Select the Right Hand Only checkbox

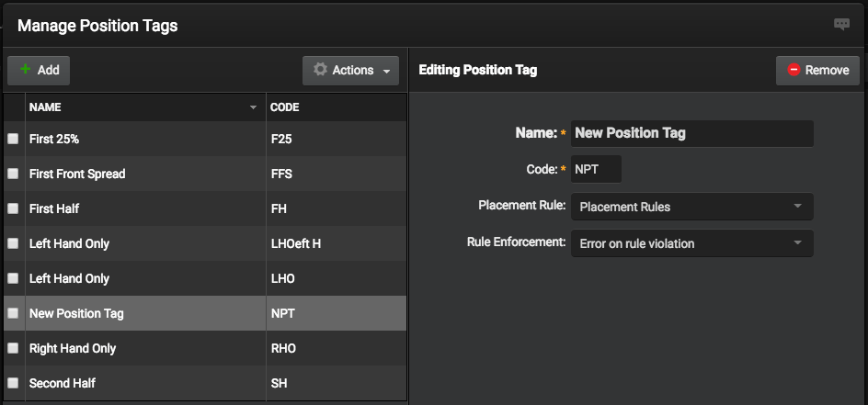[13, 348]
